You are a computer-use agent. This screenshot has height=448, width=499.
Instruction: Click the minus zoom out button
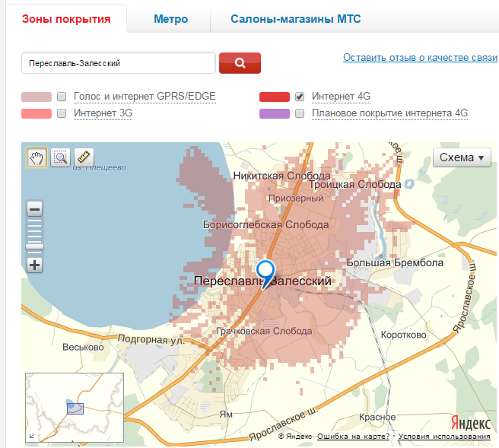tap(35, 209)
